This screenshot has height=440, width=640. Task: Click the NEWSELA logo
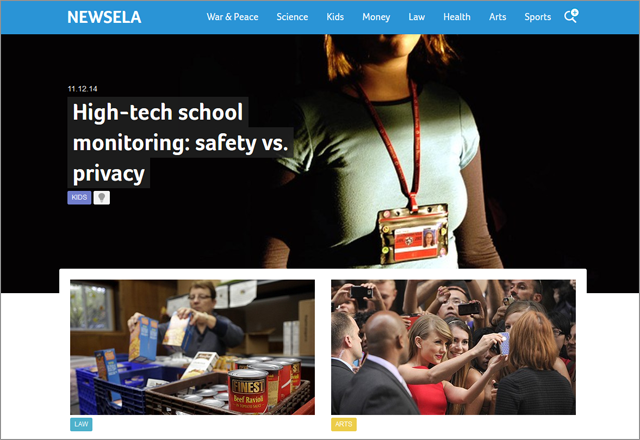coord(104,17)
